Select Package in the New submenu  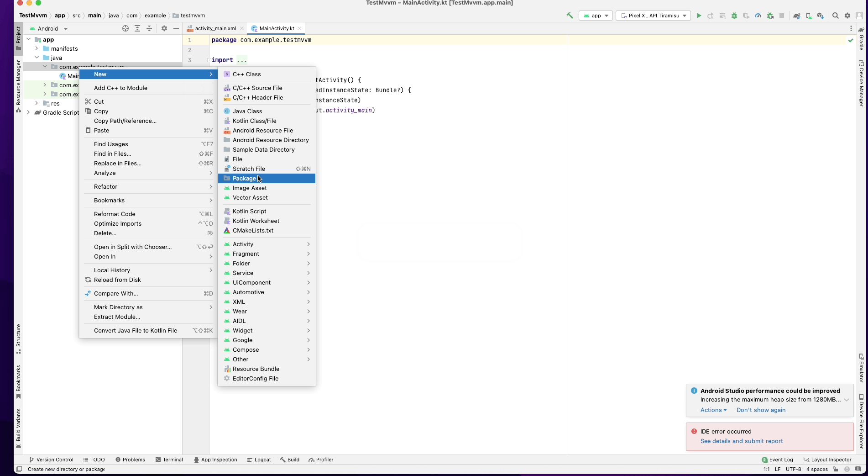[x=267, y=178]
